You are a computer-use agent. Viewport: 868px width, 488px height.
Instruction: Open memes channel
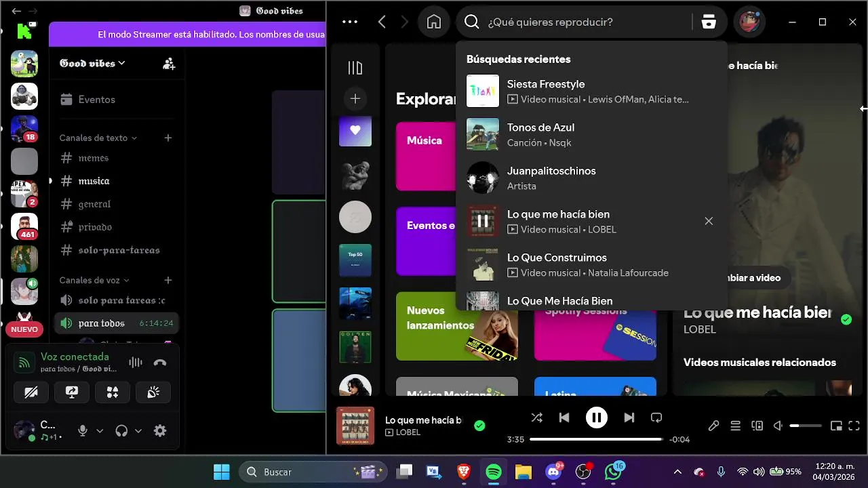(115, 158)
